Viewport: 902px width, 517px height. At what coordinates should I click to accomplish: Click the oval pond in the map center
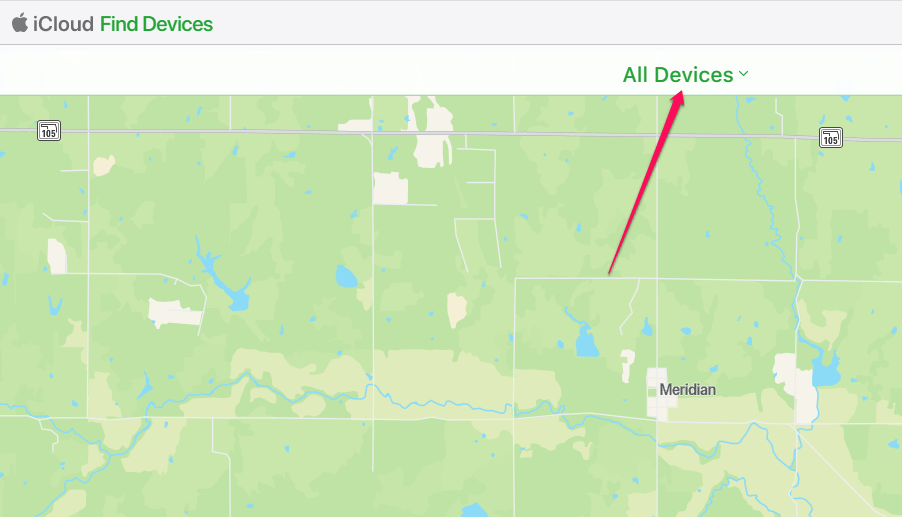coord(346,277)
